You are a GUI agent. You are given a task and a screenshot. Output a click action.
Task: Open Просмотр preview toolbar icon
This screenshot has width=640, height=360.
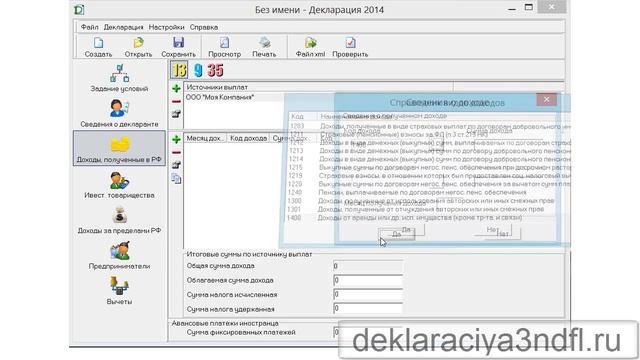224,47
